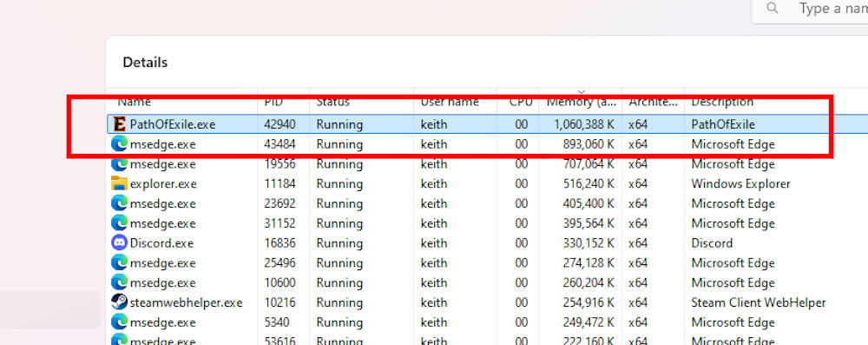Click the 1,060,388 K memory value
The image size is (868, 345).
pyautogui.click(x=584, y=124)
